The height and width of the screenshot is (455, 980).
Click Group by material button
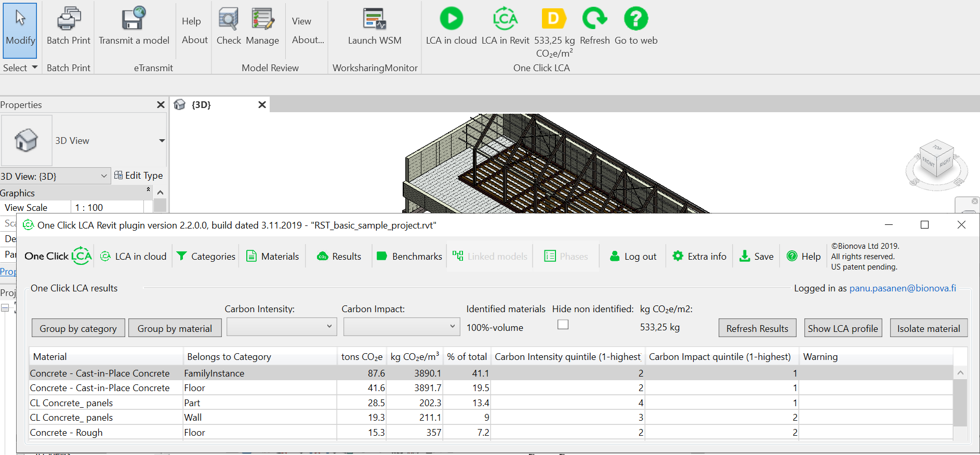(x=175, y=328)
